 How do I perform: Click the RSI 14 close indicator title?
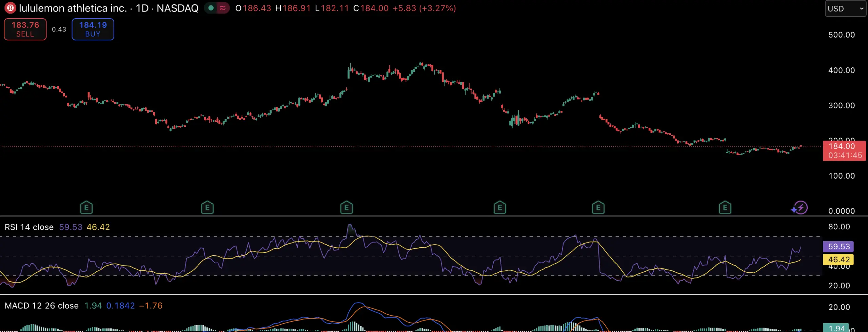29,227
